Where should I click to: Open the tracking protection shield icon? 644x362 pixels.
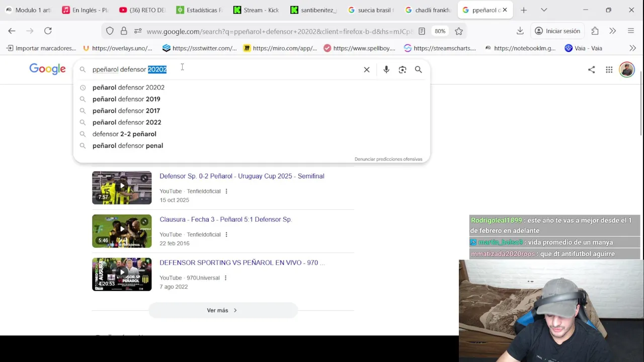[x=110, y=31]
